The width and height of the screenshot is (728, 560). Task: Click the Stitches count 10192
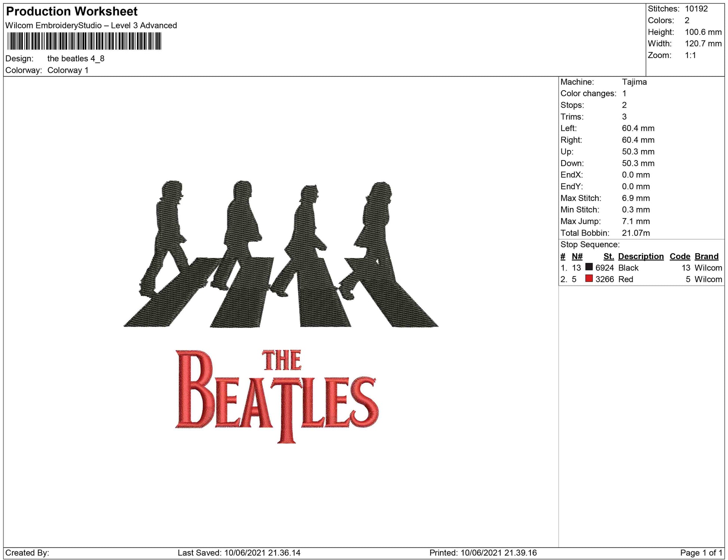696,9
